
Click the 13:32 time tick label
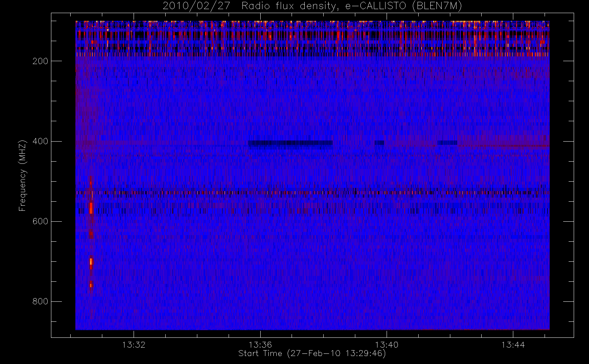click(x=134, y=345)
